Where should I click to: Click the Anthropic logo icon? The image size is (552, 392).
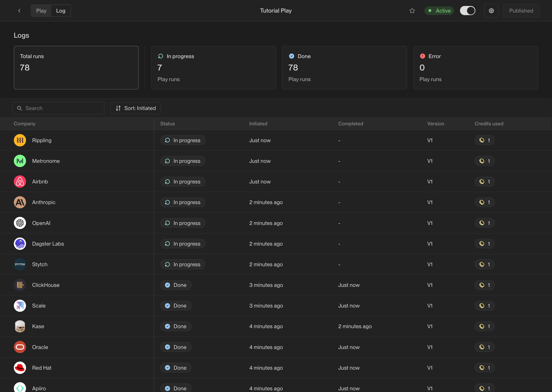click(20, 202)
